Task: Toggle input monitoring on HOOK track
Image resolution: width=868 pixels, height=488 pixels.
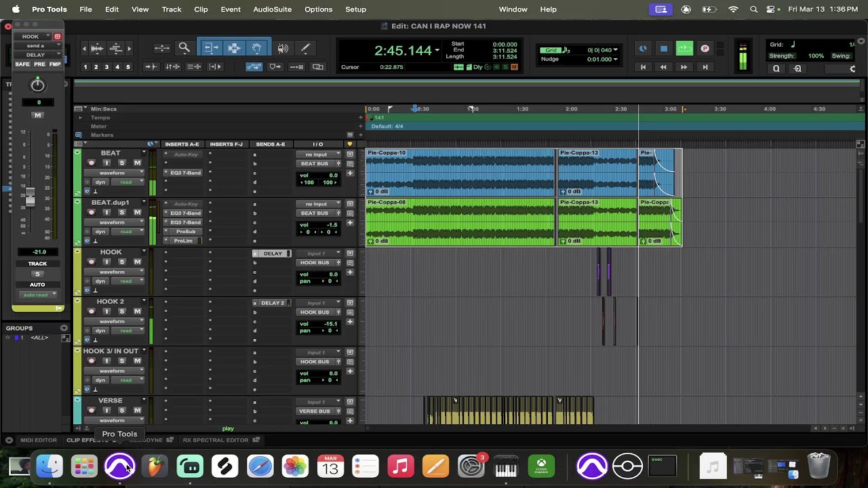Action: 106,262
